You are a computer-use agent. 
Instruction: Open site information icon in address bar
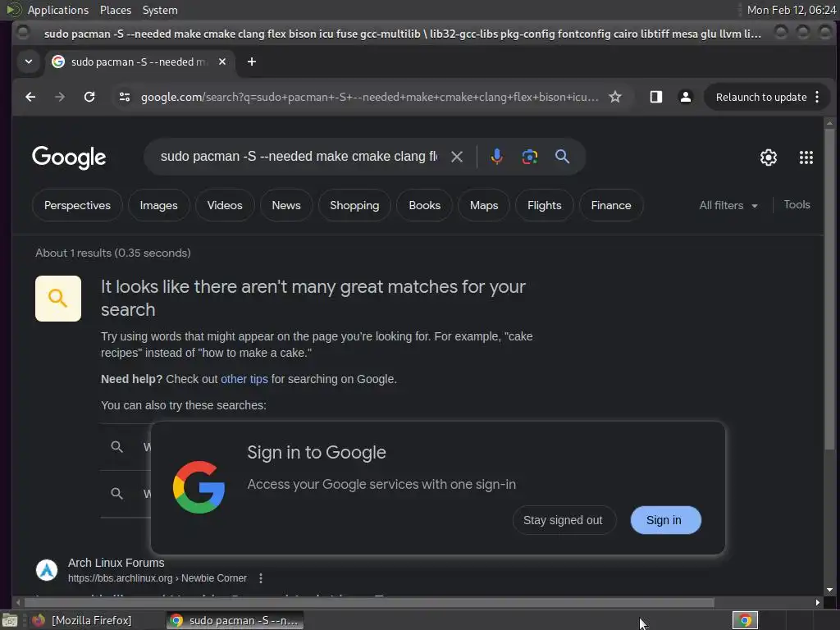(125, 97)
